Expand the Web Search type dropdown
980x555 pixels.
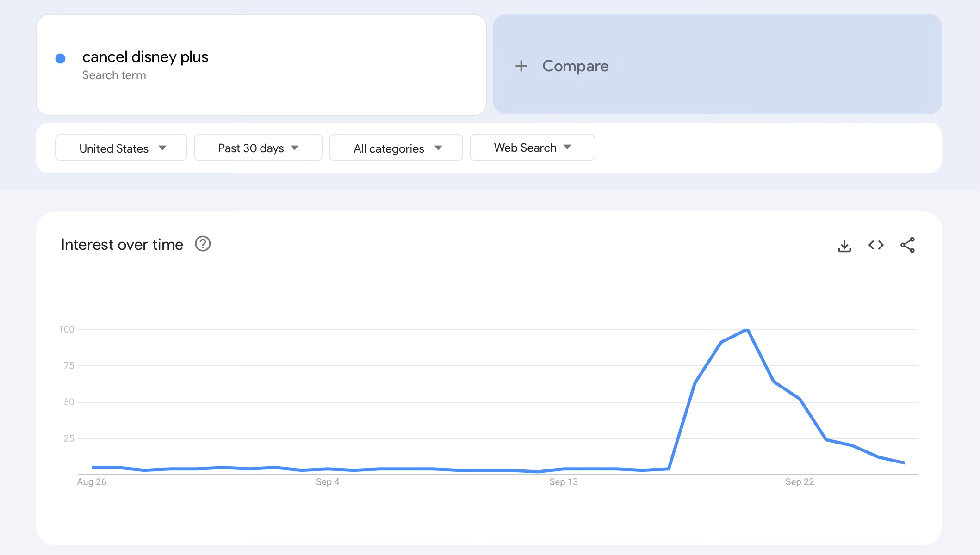point(532,148)
